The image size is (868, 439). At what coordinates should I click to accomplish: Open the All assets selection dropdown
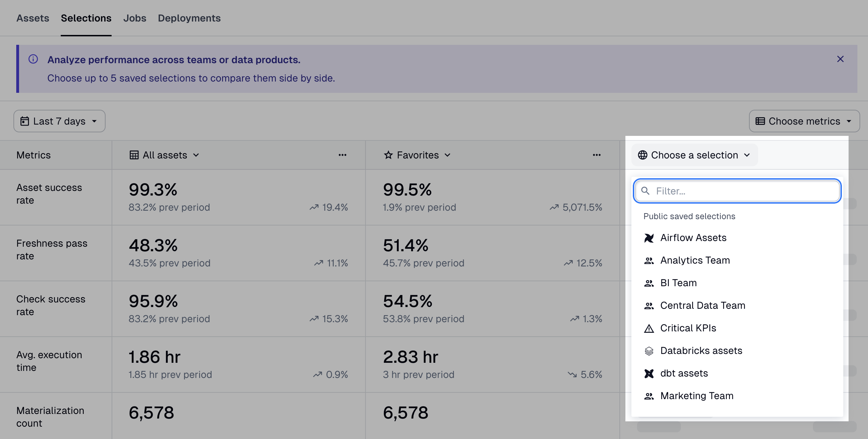[x=165, y=155]
